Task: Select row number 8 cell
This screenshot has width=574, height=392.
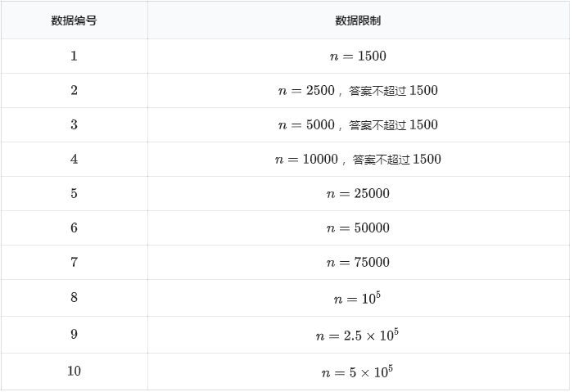Action: pos(74,298)
